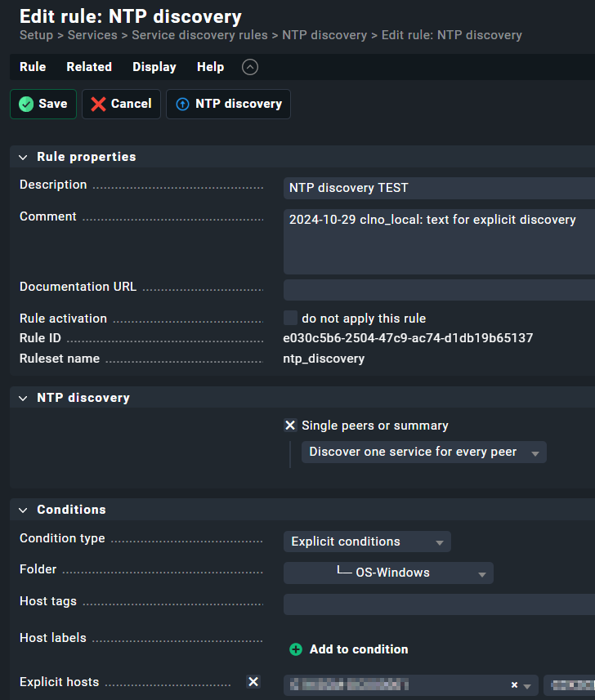The height and width of the screenshot is (700, 595).
Task: Open the Condition type dropdown
Action: 367,542
